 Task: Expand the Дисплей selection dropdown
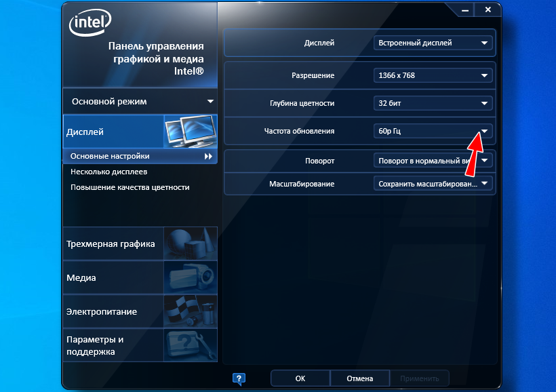(x=433, y=43)
